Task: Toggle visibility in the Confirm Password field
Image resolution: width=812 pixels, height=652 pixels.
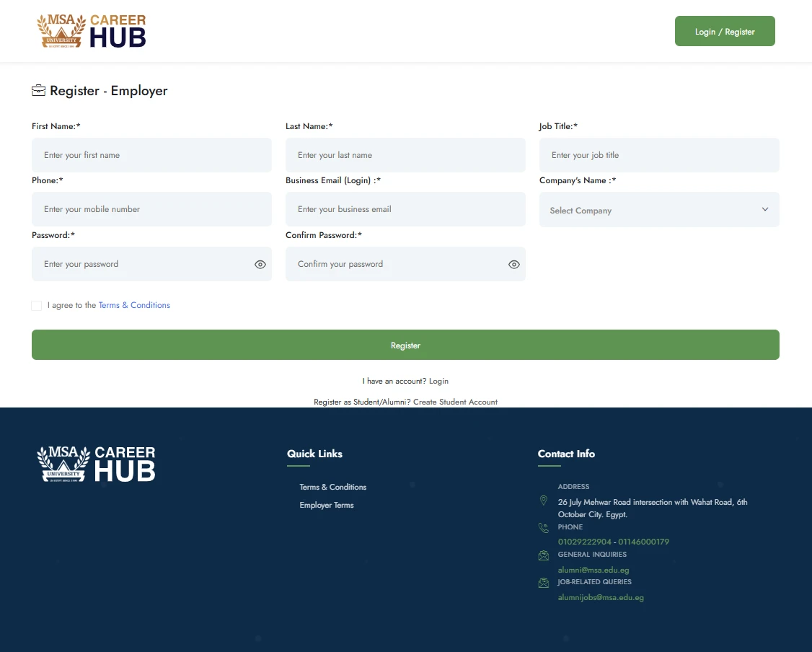Action: click(514, 265)
